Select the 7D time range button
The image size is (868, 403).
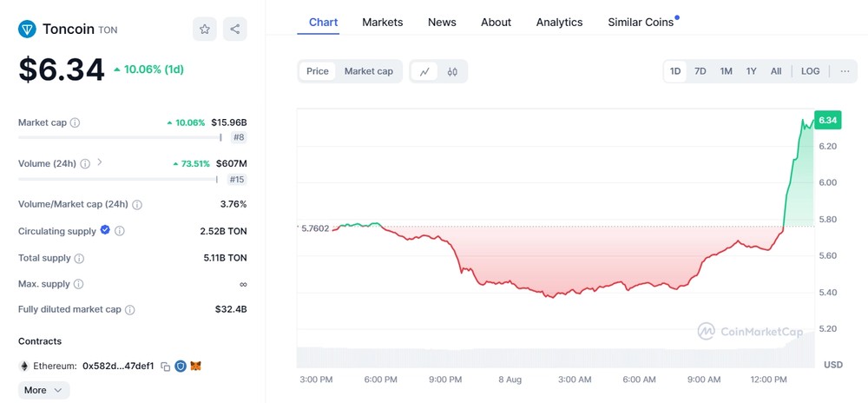coord(700,71)
